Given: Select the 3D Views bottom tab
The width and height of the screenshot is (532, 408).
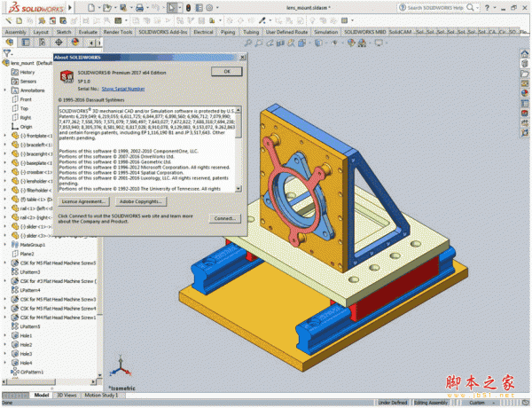Looking at the screenshot, I should (66, 395).
